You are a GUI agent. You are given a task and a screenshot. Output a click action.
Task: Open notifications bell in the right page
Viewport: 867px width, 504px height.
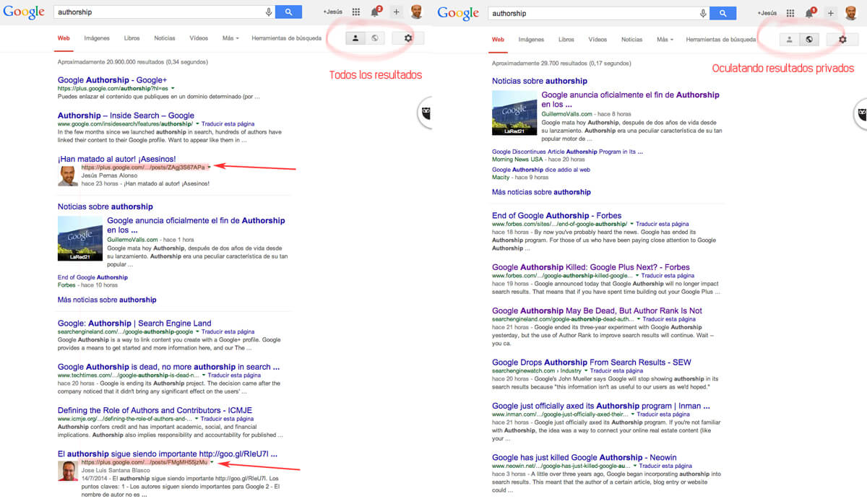pos(809,13)
